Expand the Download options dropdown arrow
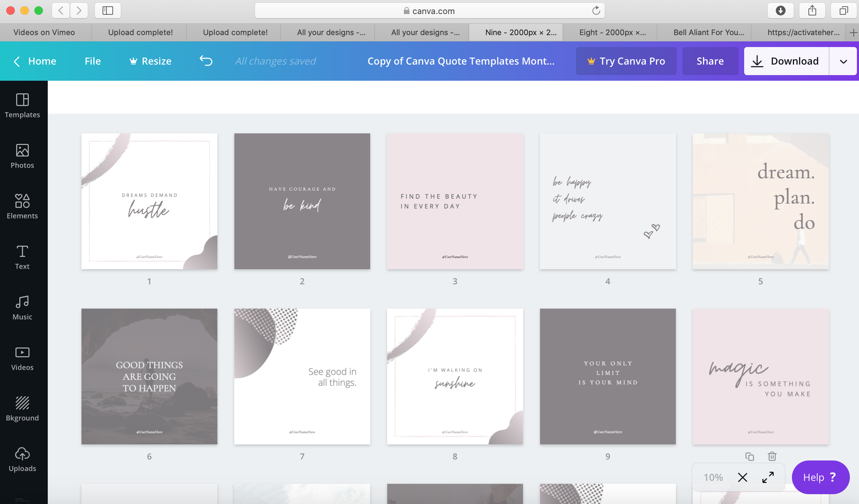The width and height of the screenshot is (859, 504). (x=843, y=61)
